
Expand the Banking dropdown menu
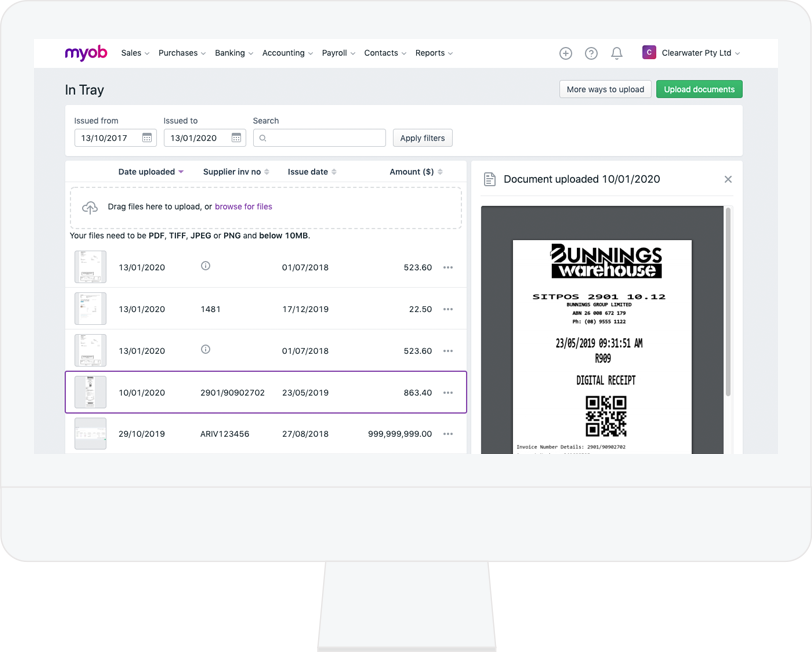pos(233,53)
